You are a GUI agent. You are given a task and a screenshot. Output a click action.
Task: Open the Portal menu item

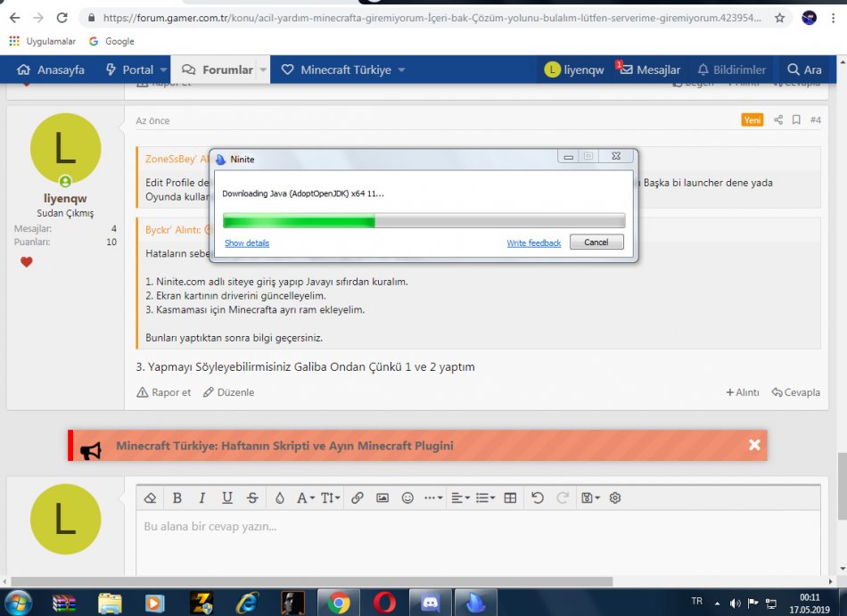[x=130, y=70]
